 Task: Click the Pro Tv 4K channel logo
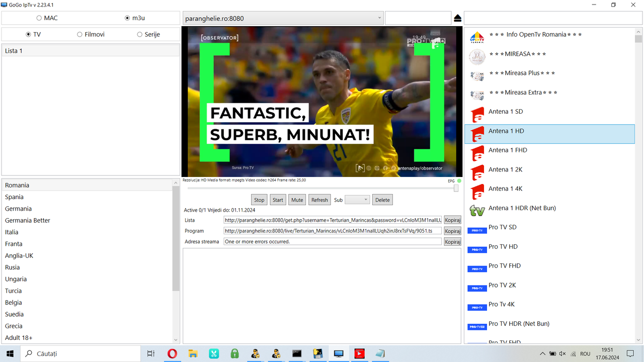click(477, 307)
